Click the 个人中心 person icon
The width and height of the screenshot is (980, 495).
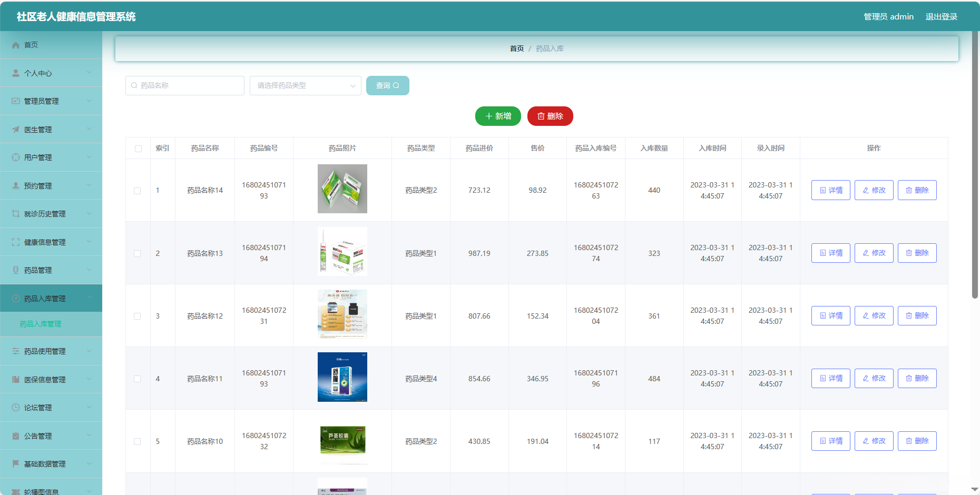tap(15, 73)
